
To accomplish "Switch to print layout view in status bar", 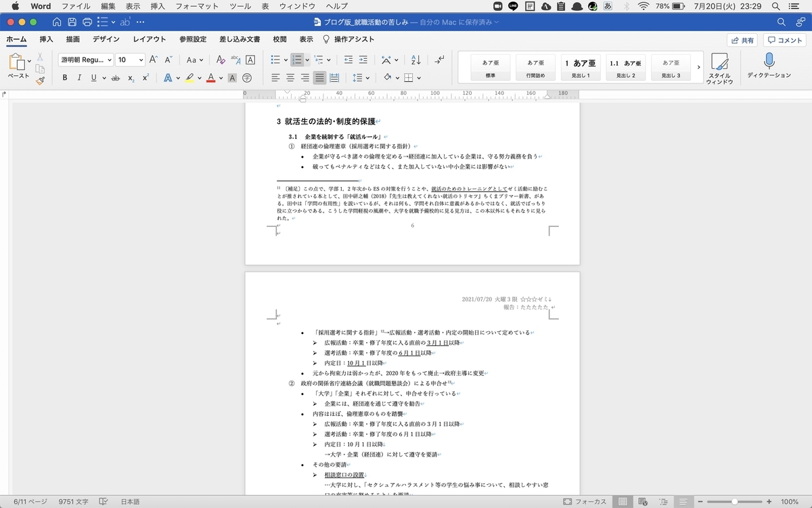I will point(623,502).
